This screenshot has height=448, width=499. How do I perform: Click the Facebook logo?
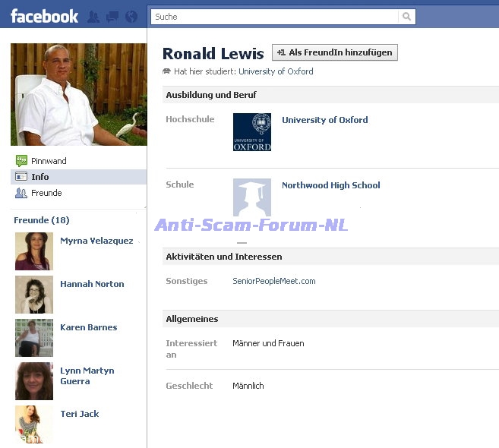[x=44, y=16]
